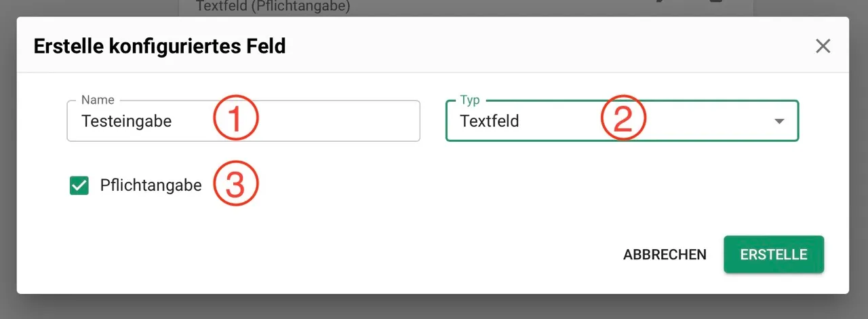The width and height of the screenshot is (868, 319).
Task: Click the selected value Textfeld
Action: 490,121
